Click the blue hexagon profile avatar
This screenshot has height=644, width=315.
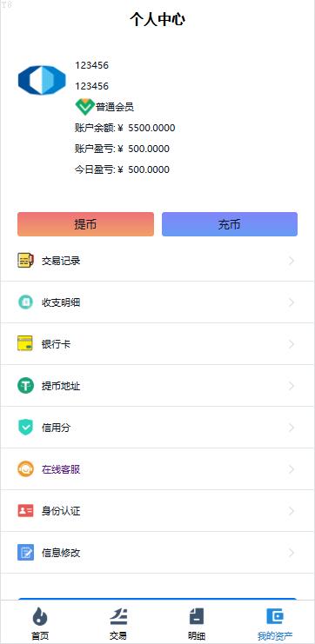click(x=42, y=80)
